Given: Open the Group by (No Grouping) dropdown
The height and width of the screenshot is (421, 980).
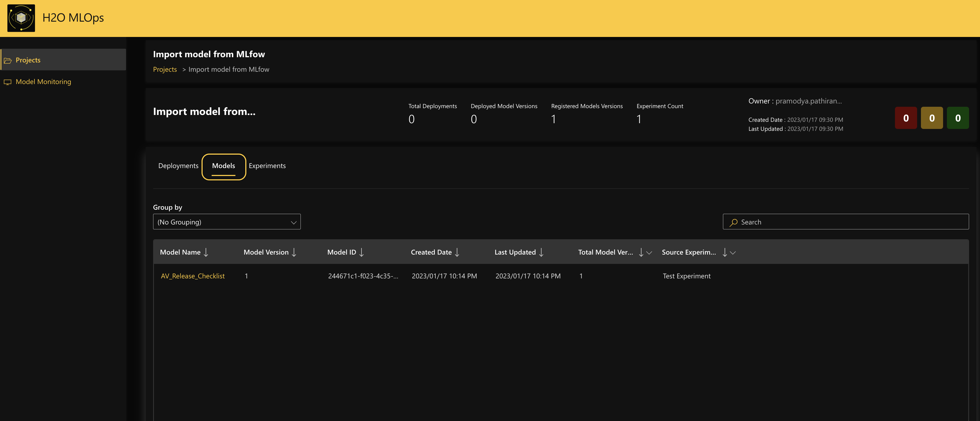Looking at the screenshot, I should click(227, 222).
